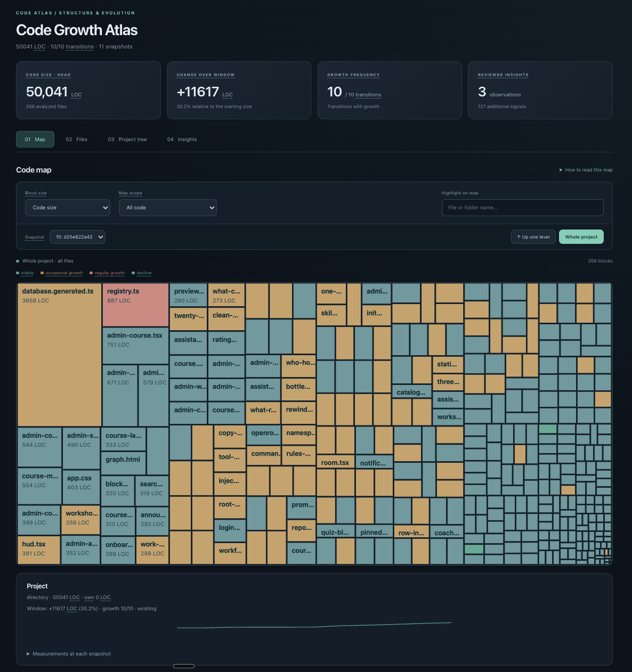This screenshot has height=672, width=632.
Task: Select the 671 LOC admin block
Action: point(120,396)
